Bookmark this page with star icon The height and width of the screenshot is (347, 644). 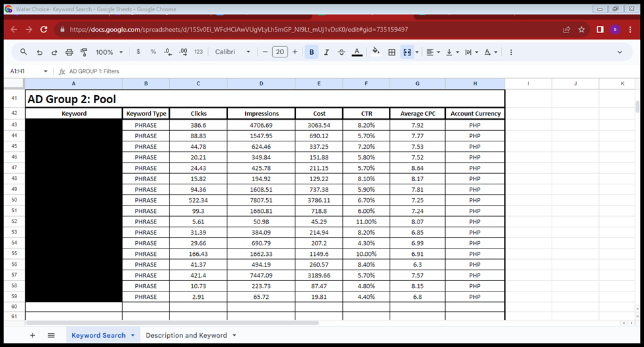581,30
